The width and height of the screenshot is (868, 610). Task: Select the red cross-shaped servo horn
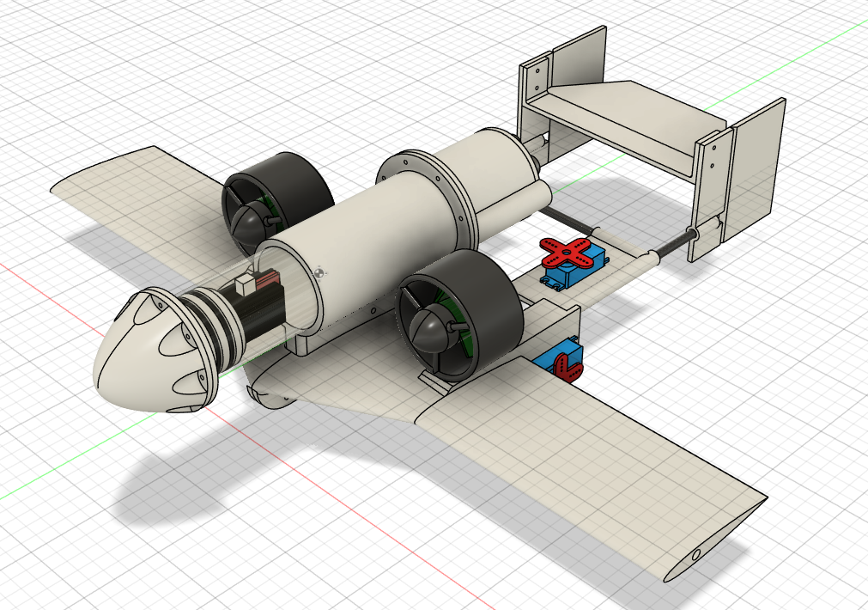coord(565,253)
